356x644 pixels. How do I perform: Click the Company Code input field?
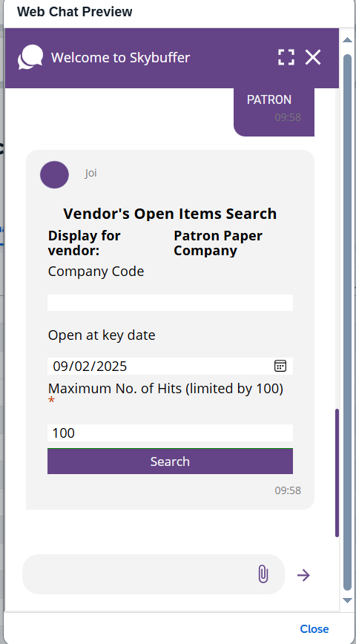170,302
